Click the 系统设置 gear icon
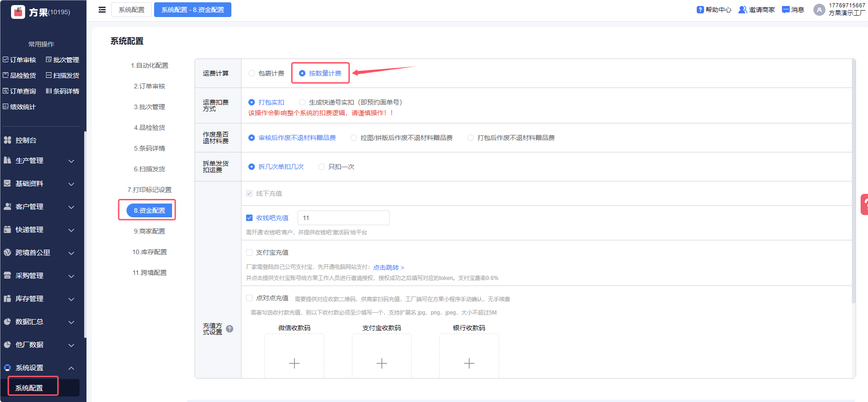868x402 pixels. tap(7, 367)
